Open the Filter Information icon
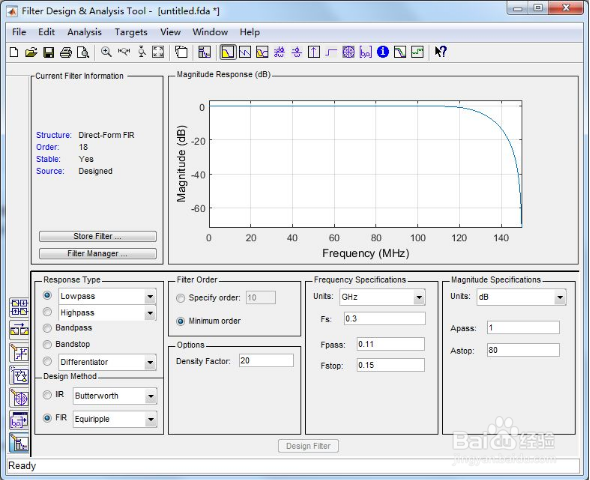590x480 pixels. [x=383, y=52]
